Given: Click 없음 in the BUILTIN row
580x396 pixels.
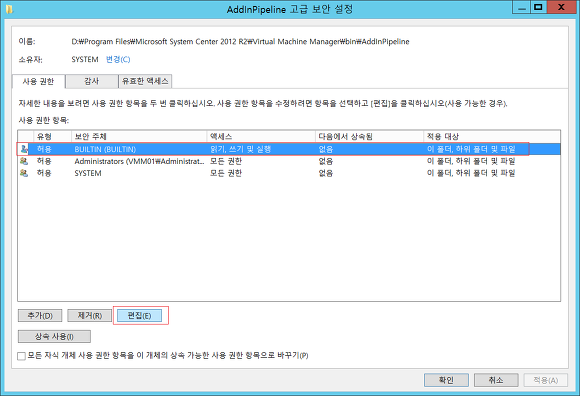Looking at the screenshot, I should [326, 149].
